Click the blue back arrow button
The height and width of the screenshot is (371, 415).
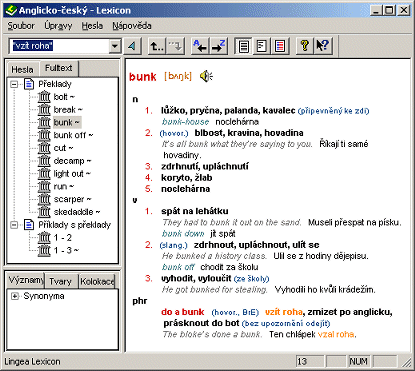tap(132, 46)
